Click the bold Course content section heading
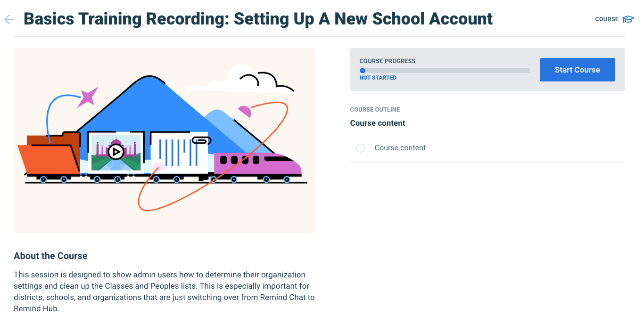 tap(378, 123)
